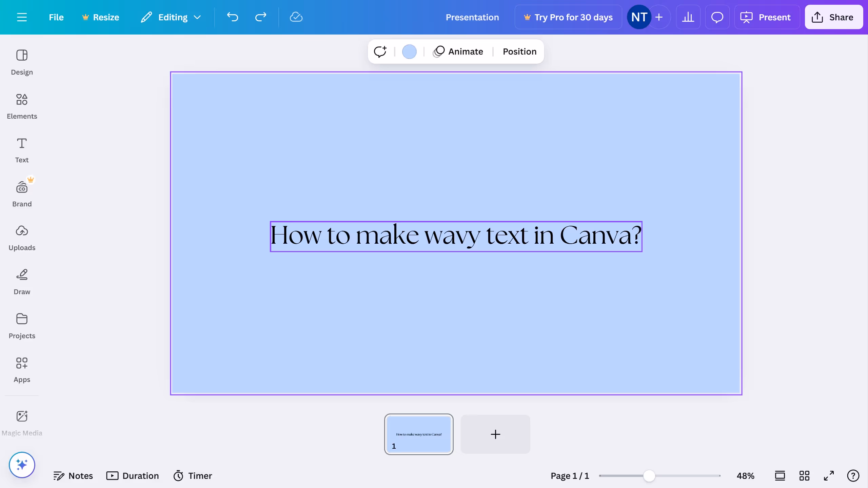868x488 pixels.
Task: Click the Share button
Action: (x=834, y=17)
